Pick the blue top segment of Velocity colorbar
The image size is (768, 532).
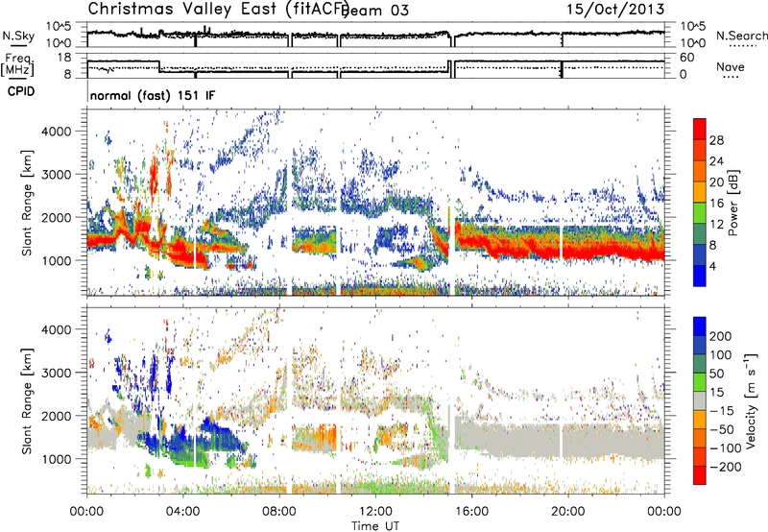[700, 326]
